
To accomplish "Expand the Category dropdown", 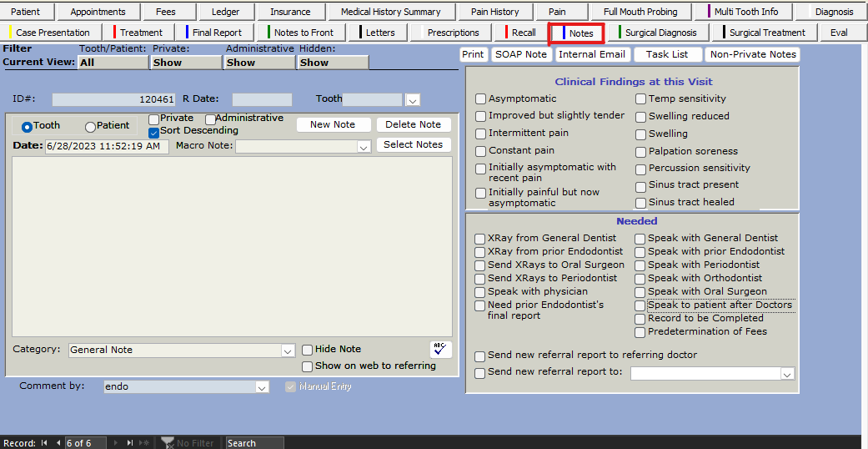I will (288, 351).
